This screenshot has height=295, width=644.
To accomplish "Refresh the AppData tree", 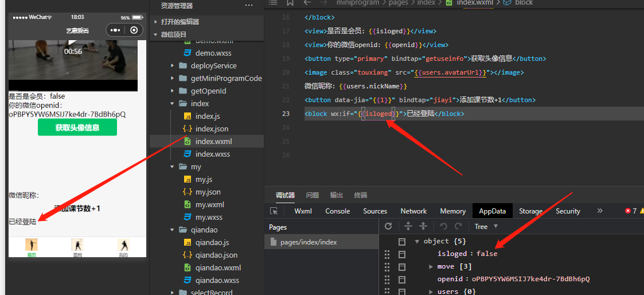I will click(x=388, y=226).
